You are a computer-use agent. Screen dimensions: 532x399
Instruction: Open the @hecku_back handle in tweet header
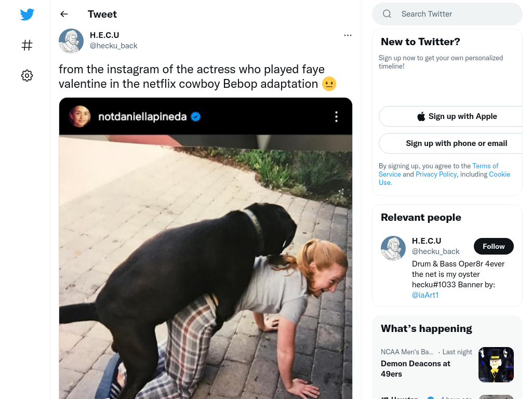click(x=113, y=46)
